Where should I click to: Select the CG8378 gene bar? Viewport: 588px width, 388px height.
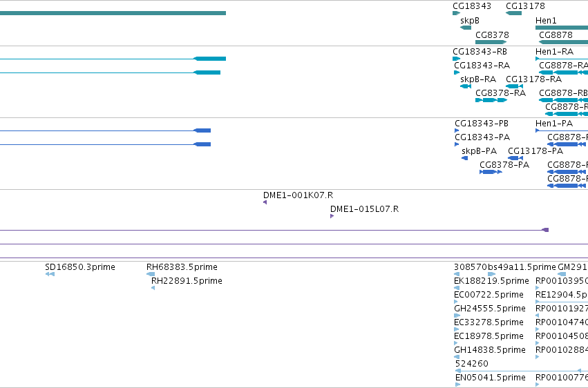click(491, 42)
